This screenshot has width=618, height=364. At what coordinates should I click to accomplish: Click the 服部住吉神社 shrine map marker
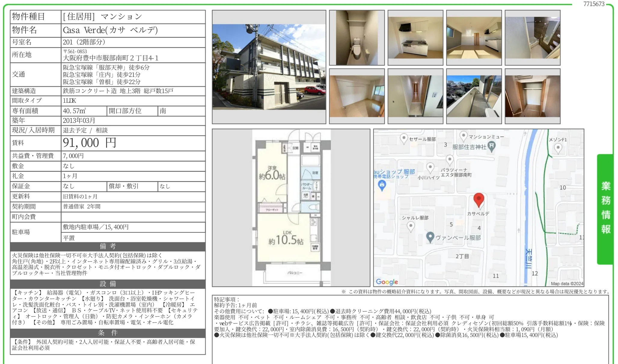click(x=491, y=147)
